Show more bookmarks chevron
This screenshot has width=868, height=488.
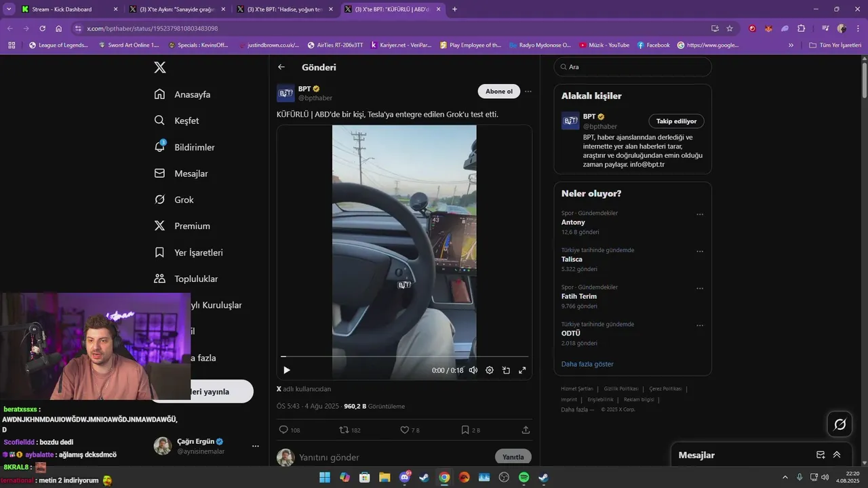(x=791, y=45)
